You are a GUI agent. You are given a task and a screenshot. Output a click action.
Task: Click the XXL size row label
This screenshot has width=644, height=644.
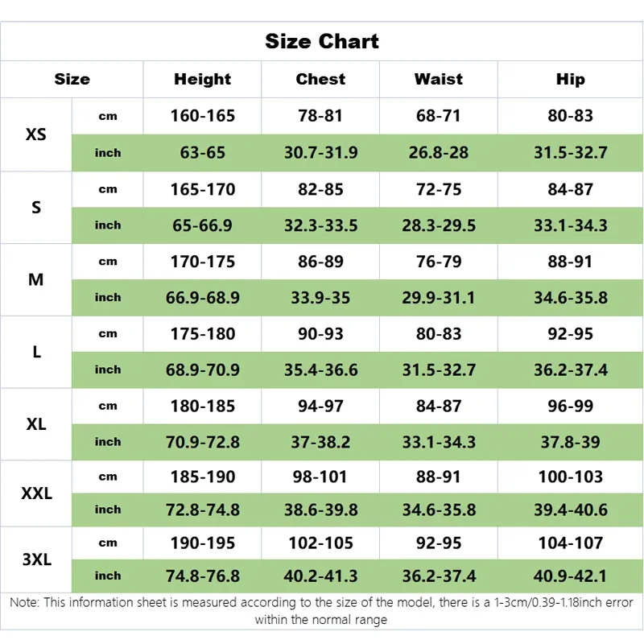[36, 493]
